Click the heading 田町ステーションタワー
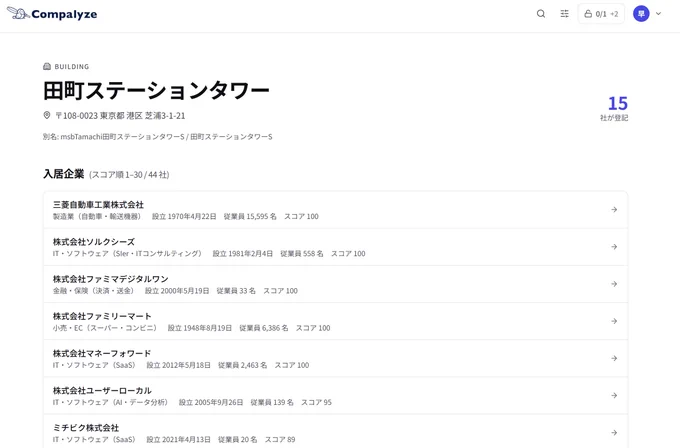This screenshot has height=448, width=680. pos(156,90)
